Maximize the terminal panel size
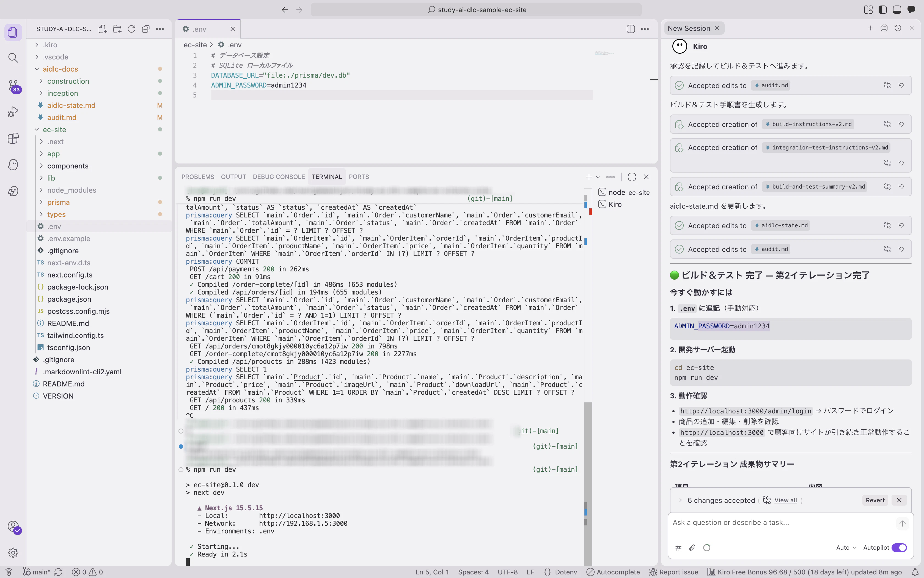 pyautogui.click(x=632, y=177)
